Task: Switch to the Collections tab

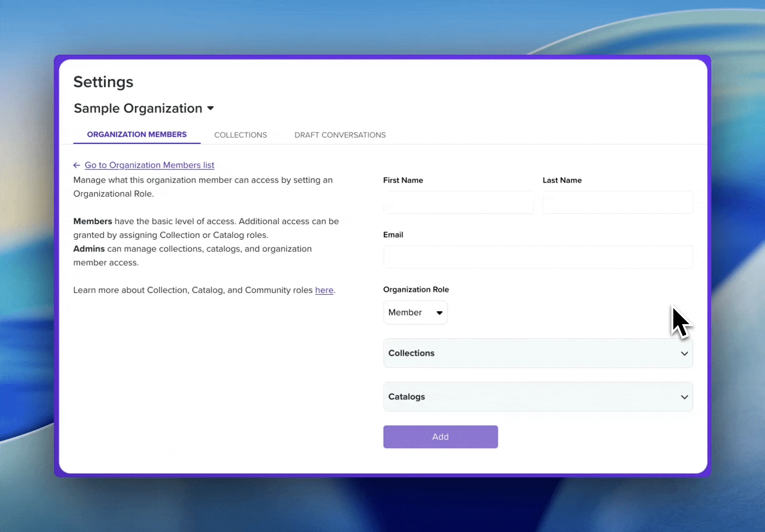Action: [241, 135]
